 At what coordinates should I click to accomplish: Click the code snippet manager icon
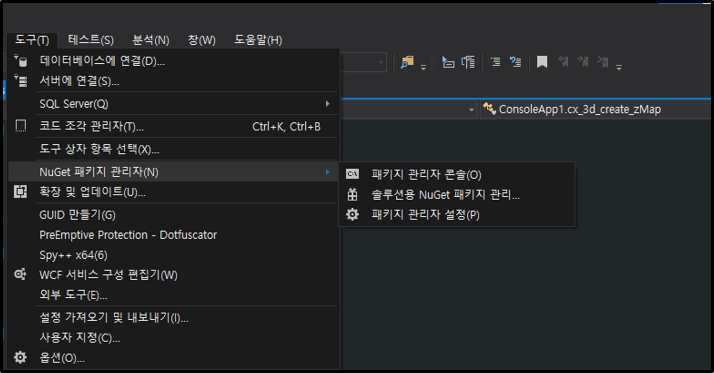pos(20,126)
